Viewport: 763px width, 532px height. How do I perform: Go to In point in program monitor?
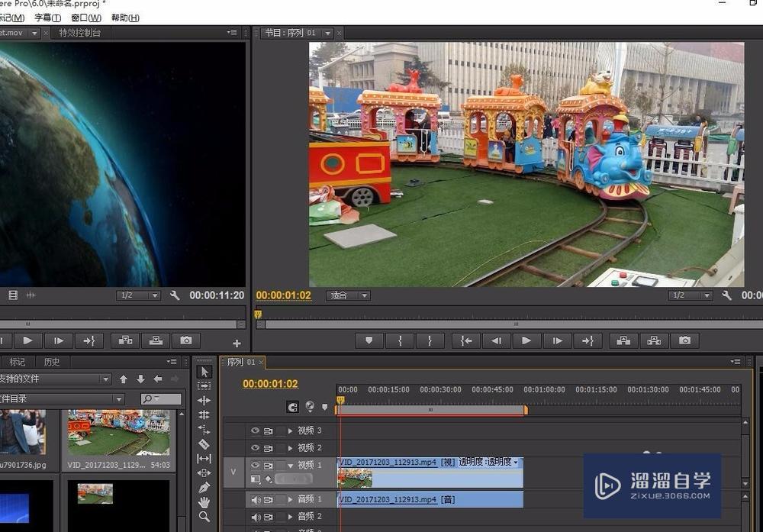(465, 340)
